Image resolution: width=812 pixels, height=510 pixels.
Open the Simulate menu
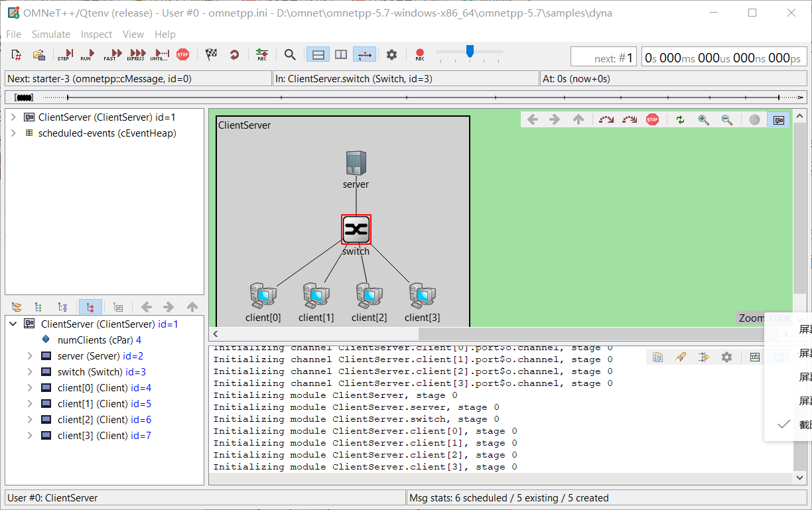(x=51, y=34)
